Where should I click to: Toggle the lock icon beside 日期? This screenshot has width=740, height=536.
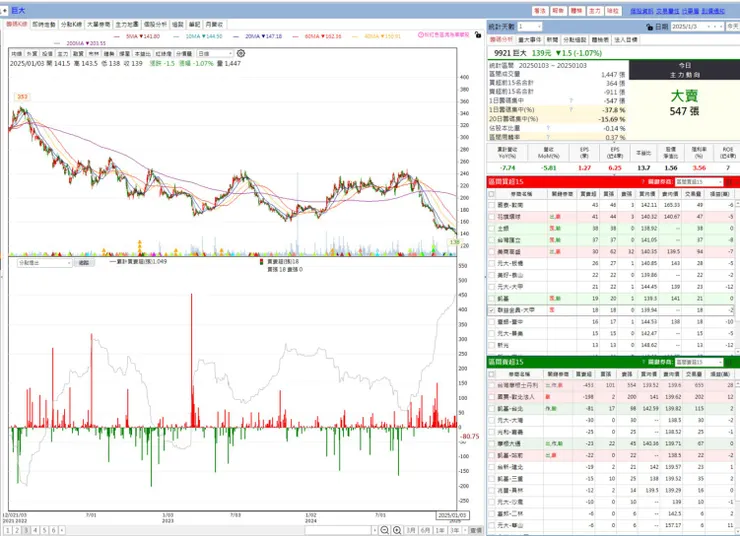(x=649, y=27)
